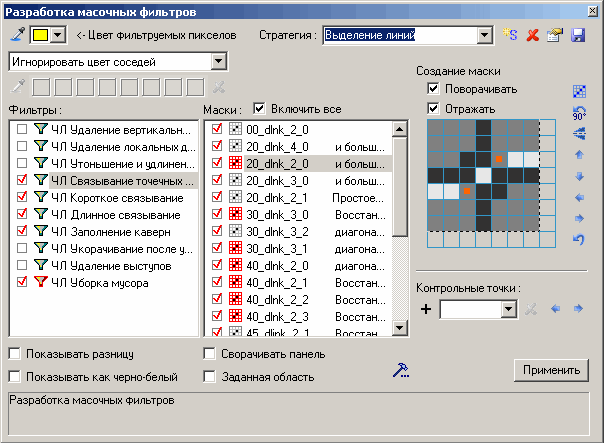This screenshot has width=604, height=443.
Task: Save the strategy with the floppy disk icon
Action: (578, 35)
